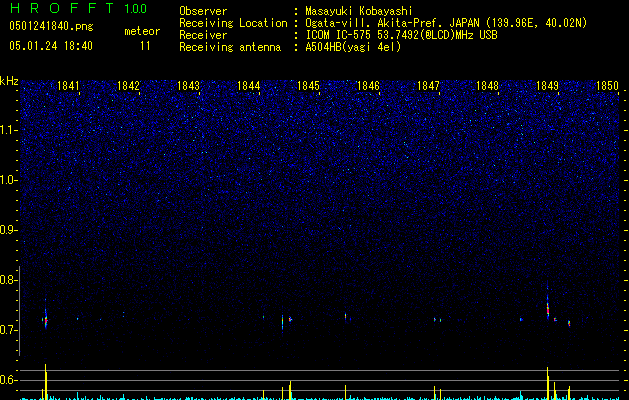Click the Receiving Location label

tap(233, 23)
